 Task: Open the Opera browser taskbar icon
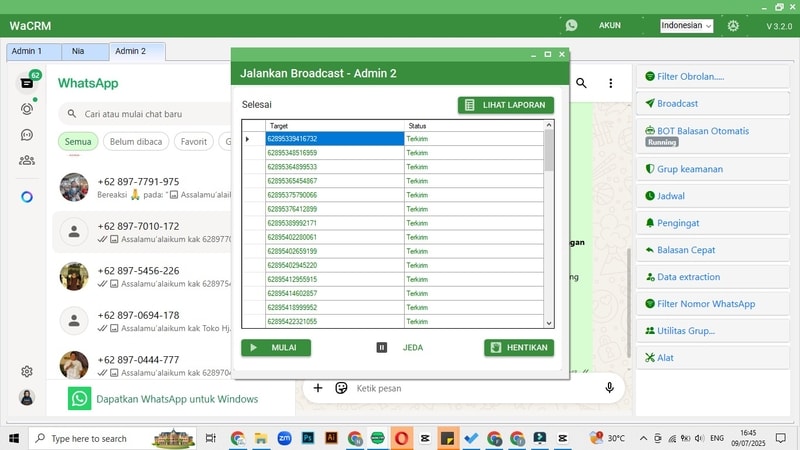click(401, 438)
